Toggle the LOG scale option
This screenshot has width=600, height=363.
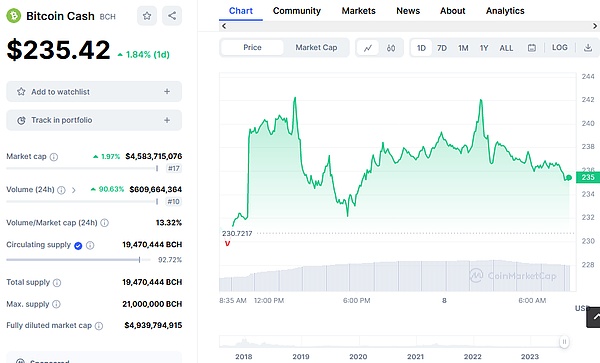point(559,47)
